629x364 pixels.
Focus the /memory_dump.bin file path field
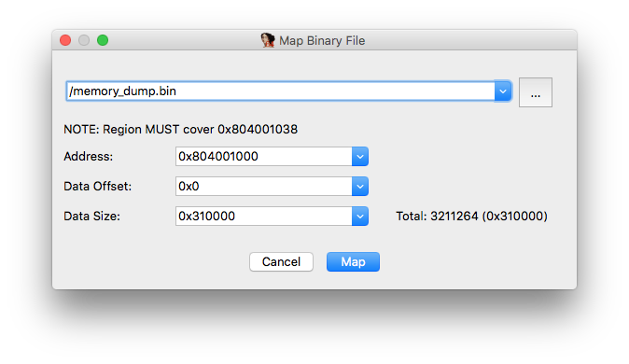tap(280, 91)
